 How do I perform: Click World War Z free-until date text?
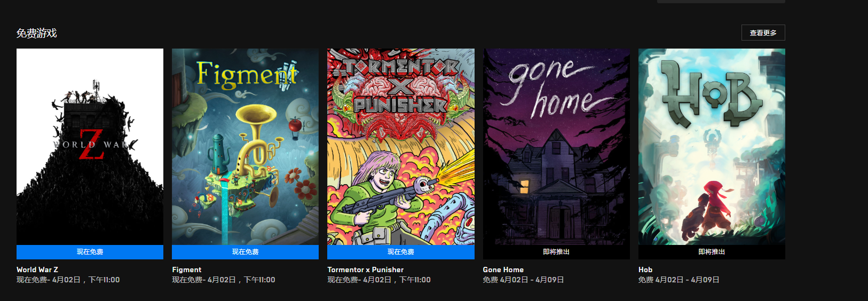68,280
